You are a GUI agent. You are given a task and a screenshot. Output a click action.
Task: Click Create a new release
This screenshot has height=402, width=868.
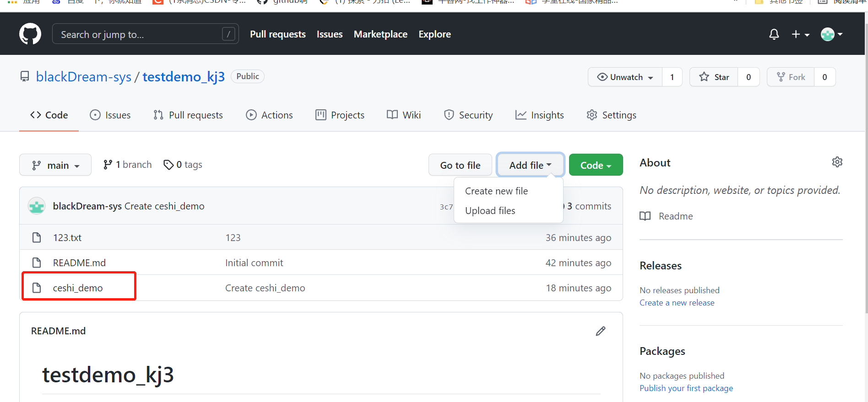pyautogui.click(x=677, y=303)
